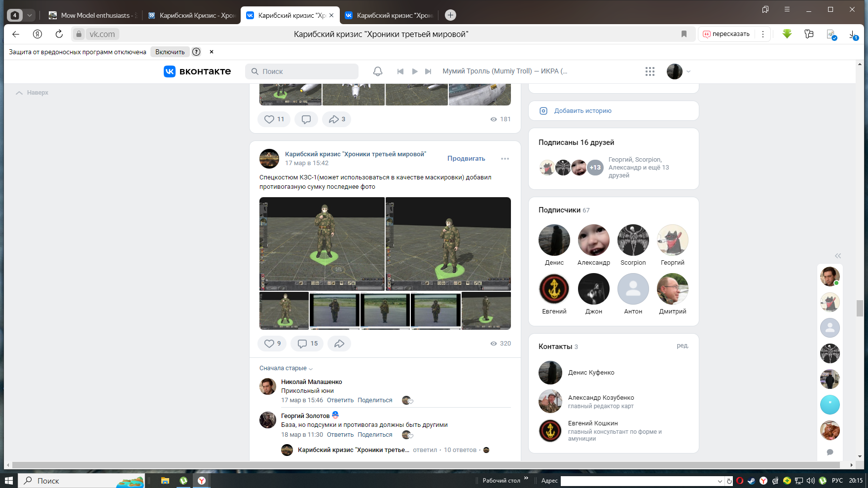Open the browser hamburger menu

787,9
